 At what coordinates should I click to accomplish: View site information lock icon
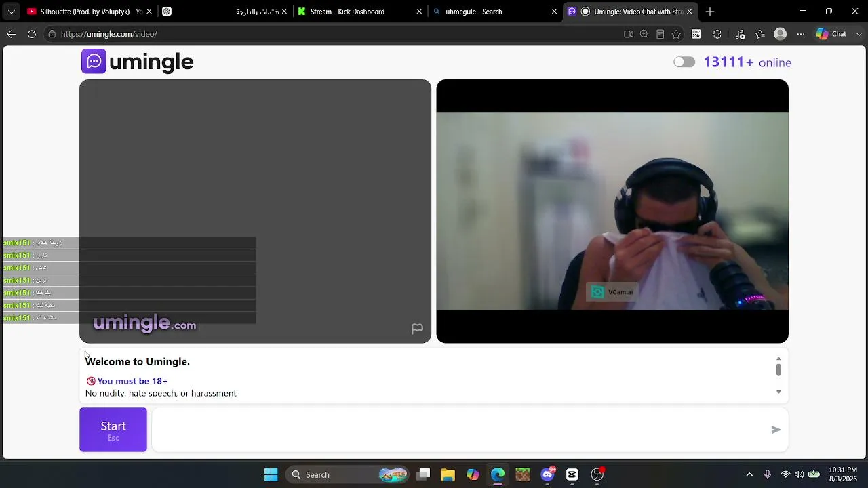[x=52, y=34]
